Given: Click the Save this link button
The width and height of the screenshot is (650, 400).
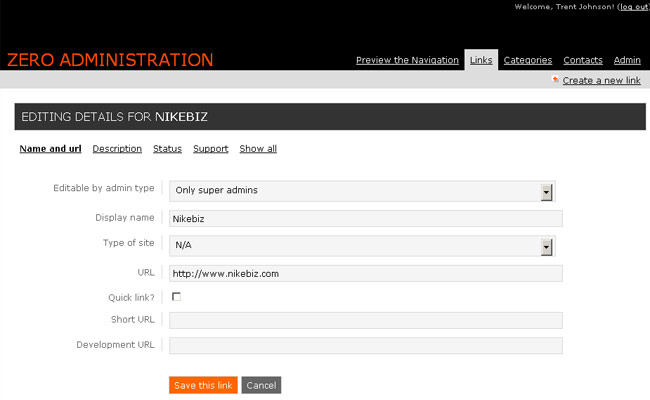Looking at the screenshot, I should (203, 385).
